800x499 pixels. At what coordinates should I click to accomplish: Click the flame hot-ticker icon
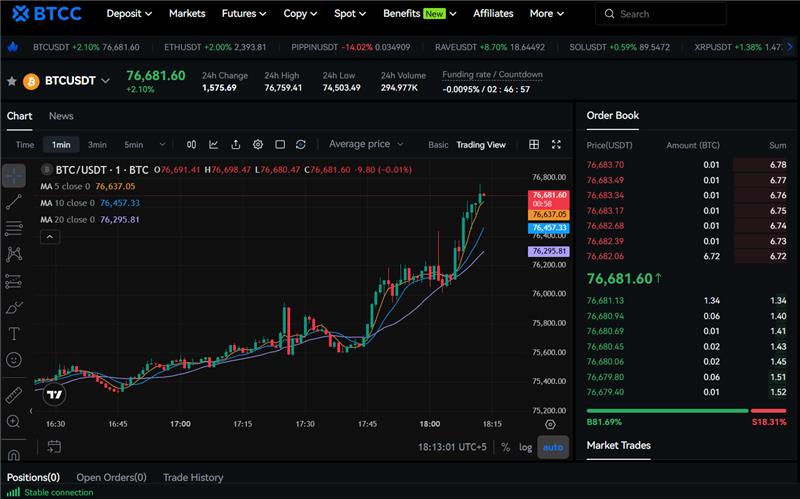coord(13,47)
